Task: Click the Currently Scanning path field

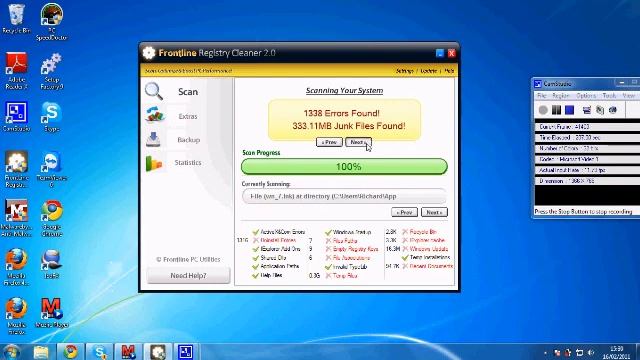Action: [344, 196]
